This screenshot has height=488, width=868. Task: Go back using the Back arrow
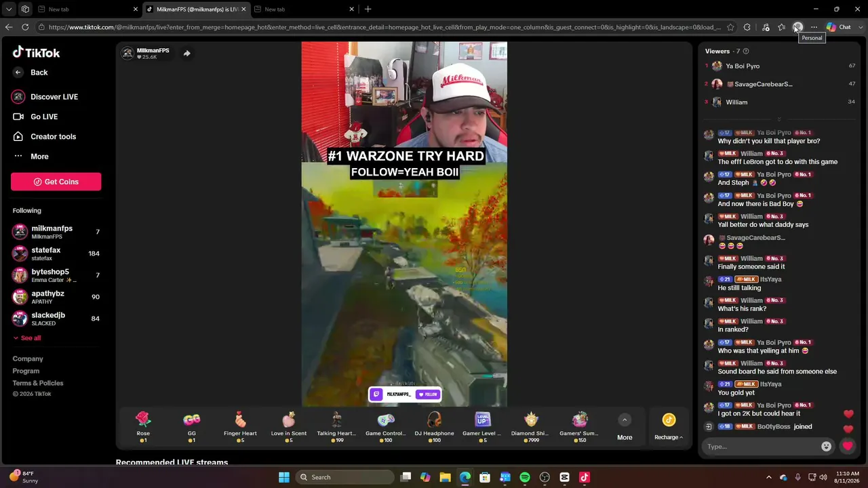pyautogui.click(x=18, y=73)
